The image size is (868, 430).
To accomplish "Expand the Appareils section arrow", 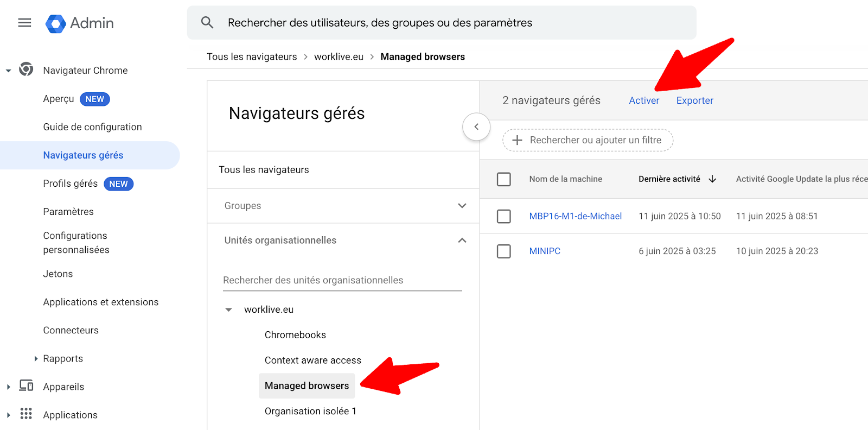I will (x=8, y=387).
